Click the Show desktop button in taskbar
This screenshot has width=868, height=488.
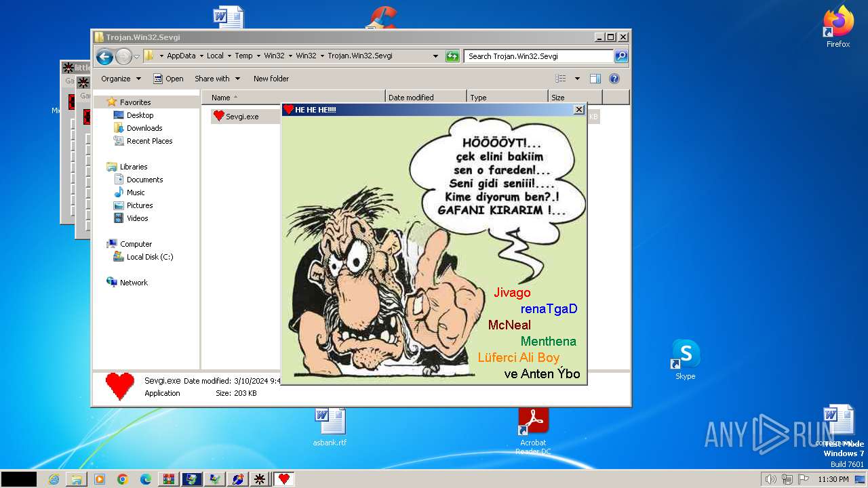[861, 479]
